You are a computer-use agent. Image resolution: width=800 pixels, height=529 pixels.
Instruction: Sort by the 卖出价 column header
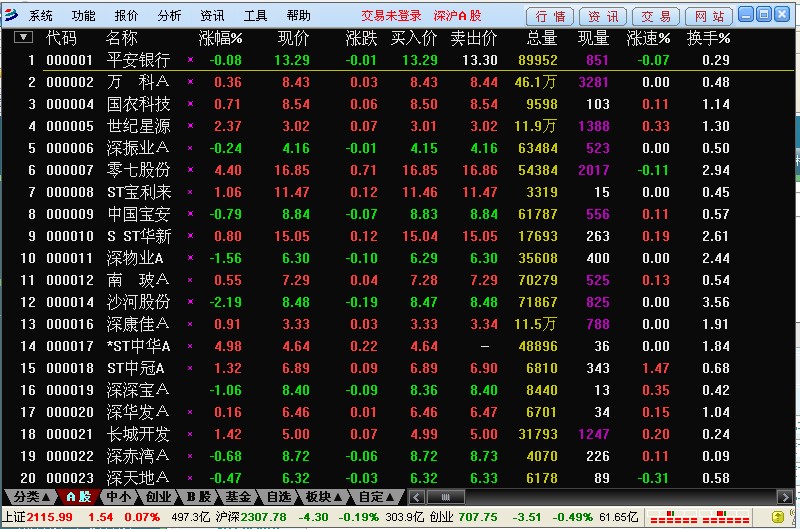[474, 38]
